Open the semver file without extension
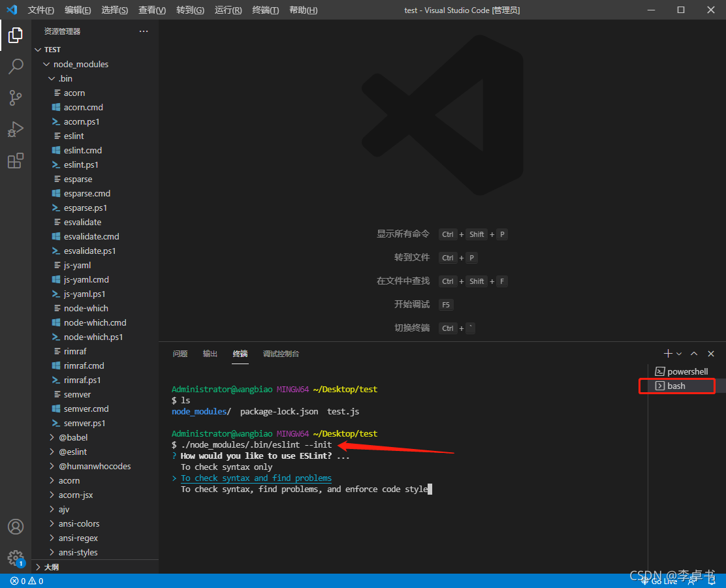 coord(77,394)
